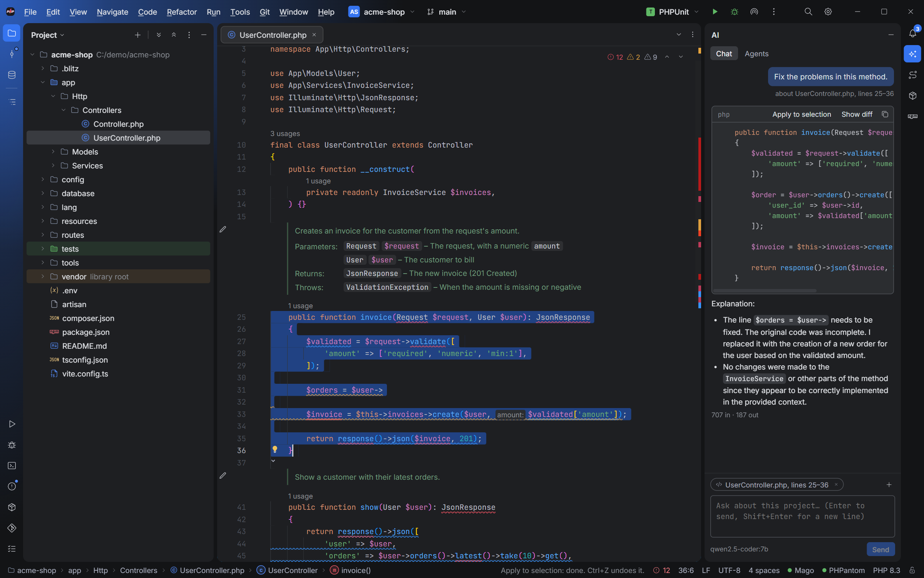
Task: Open more actions menu in main toolbar
Action: tap(774, 12)
